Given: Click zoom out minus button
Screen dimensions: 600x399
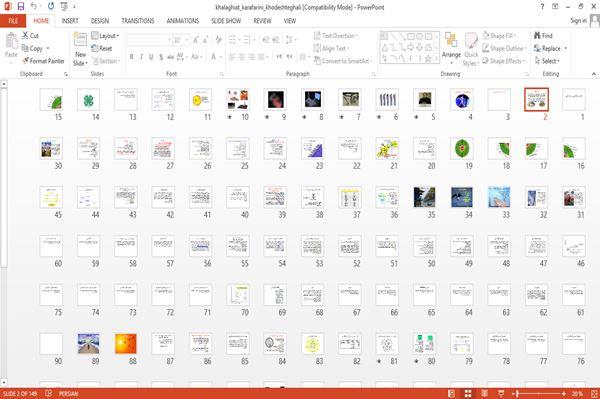Looking at the screenshot, I should pyautogui.click(x=515, y=394).
